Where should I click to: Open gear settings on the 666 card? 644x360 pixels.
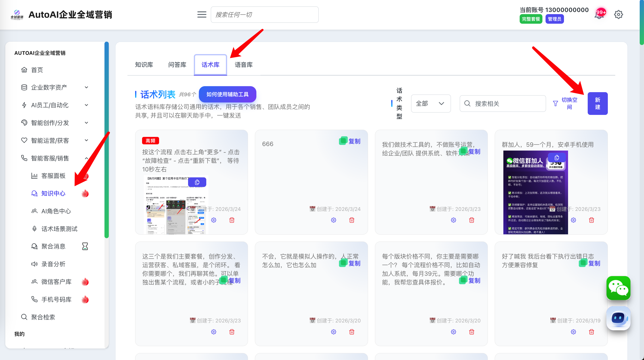click(x=333, y=220)
